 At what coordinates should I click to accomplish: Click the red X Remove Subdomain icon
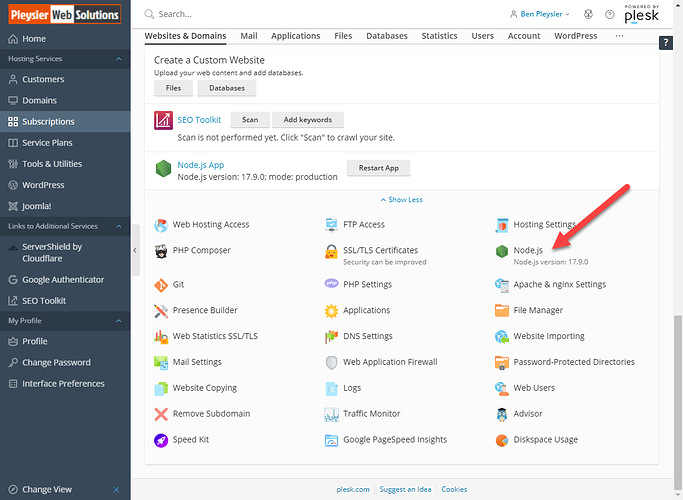tap(161, 414)
